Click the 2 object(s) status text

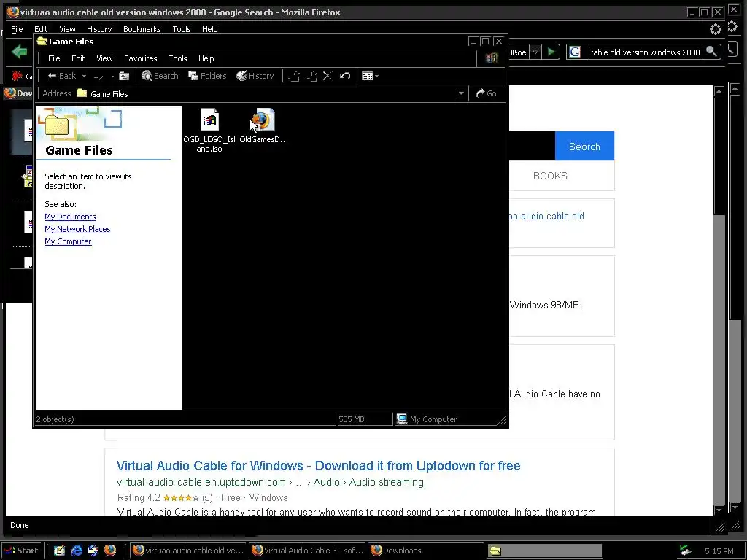[55, 419]
